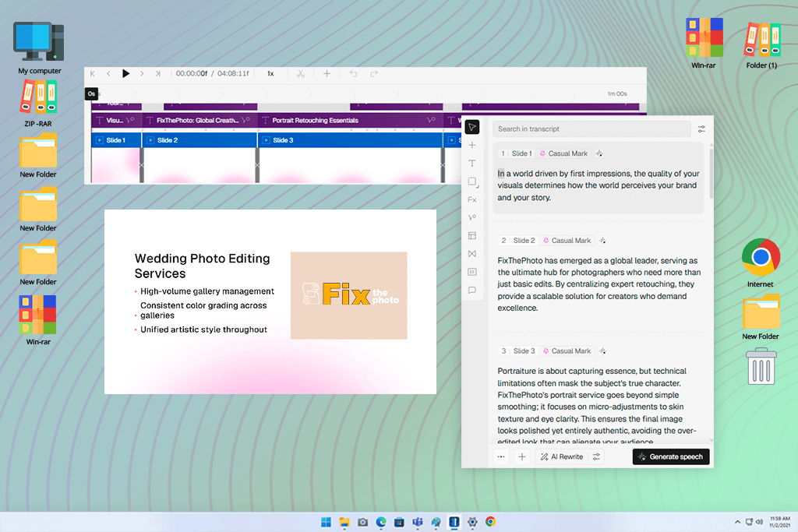Open animation icon on Portrait Retouching clip

click(x=431, y=121)
